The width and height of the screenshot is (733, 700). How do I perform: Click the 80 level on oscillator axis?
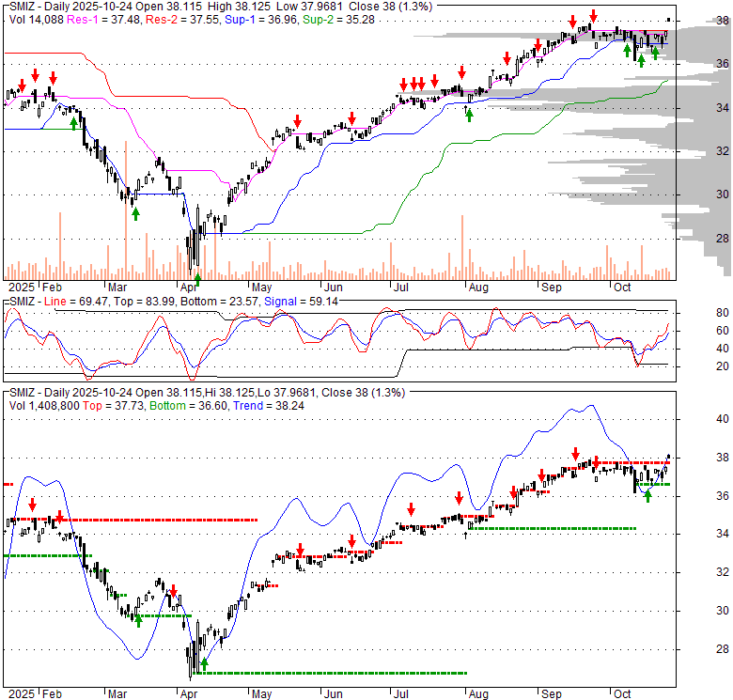[x=697, y=312]
